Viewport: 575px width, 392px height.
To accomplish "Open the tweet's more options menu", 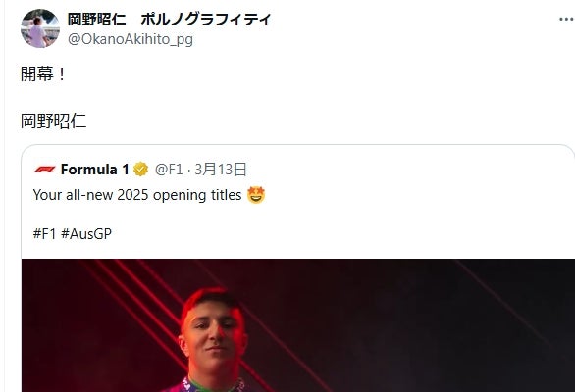I will [x=566, y=19].
